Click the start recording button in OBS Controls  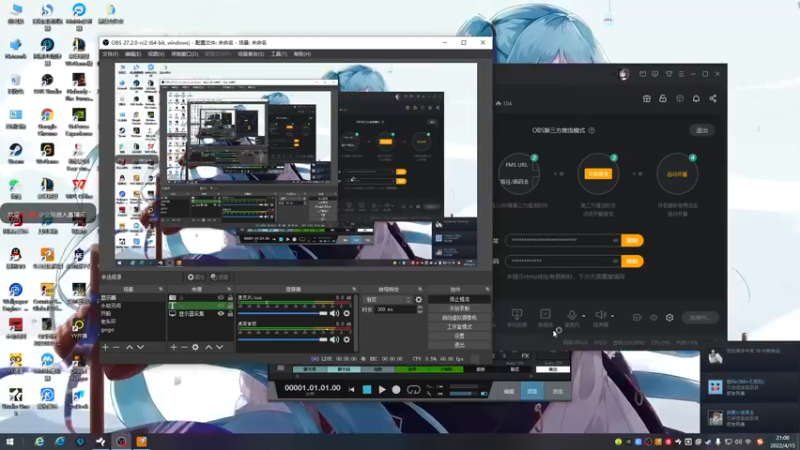[459, 309]
